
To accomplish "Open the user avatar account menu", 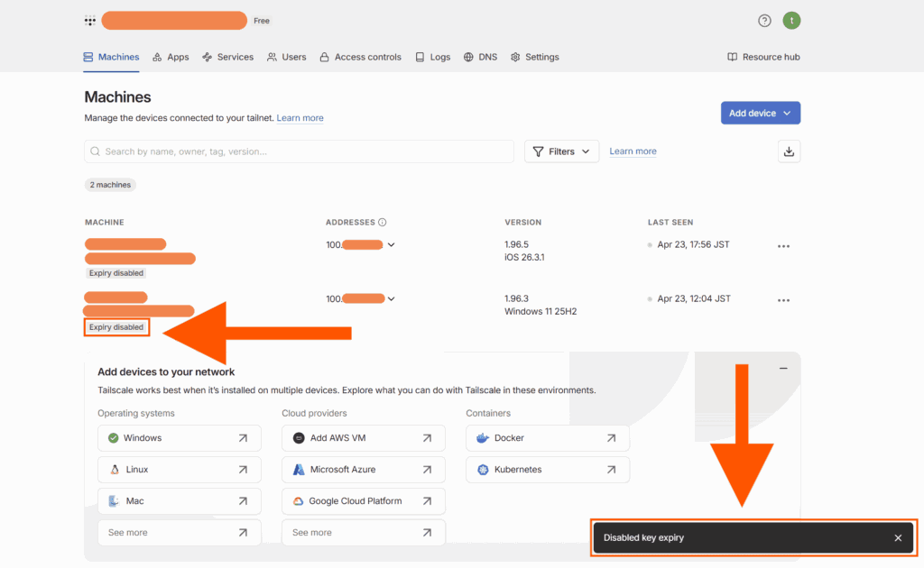I will [x=791, y=21].
